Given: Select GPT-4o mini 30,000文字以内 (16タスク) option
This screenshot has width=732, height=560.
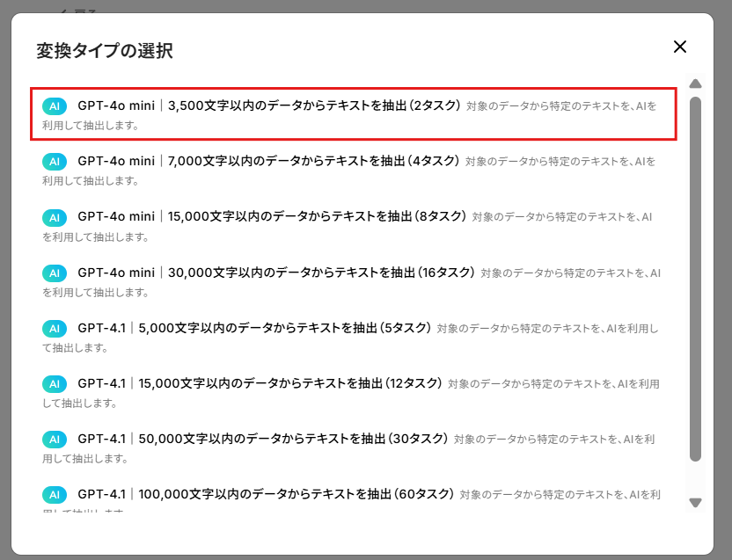Looking at the screenshot, I should (354, 281).
